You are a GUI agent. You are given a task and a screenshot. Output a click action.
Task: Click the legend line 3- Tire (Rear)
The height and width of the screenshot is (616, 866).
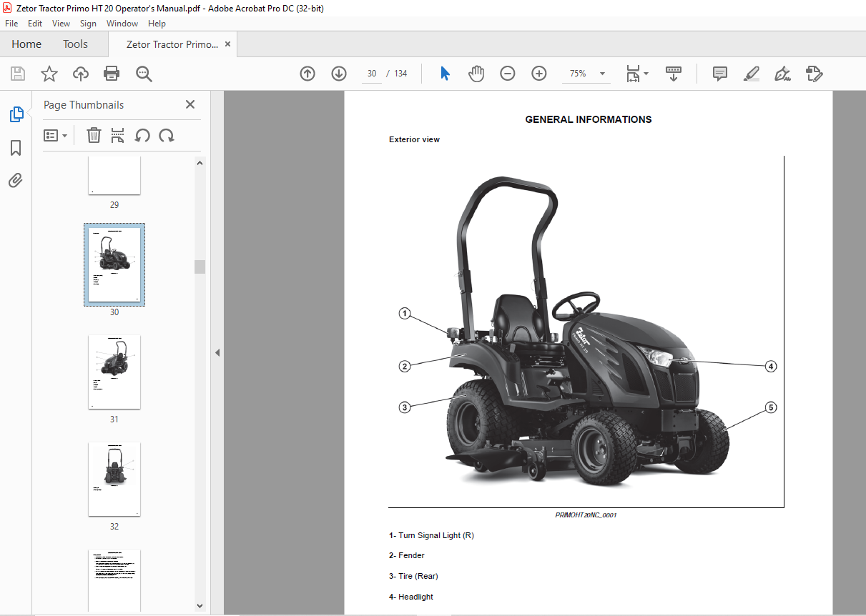(x=413, y=576)
